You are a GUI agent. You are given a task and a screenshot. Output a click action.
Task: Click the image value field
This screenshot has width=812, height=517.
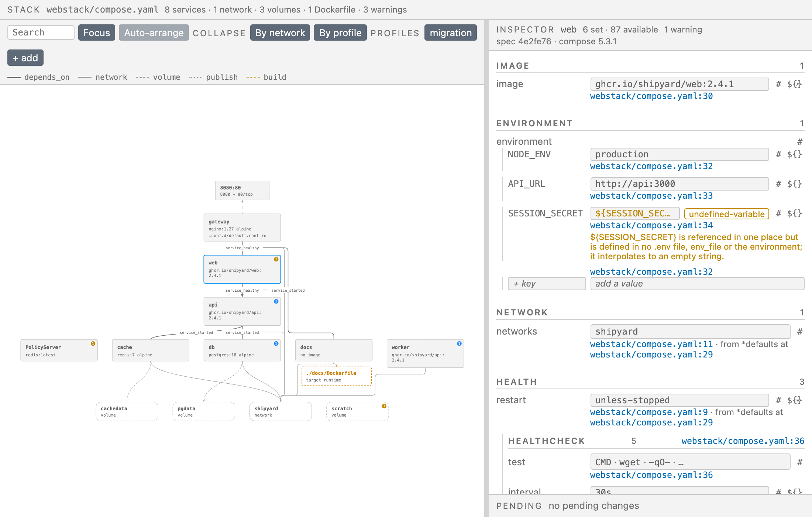680,84
